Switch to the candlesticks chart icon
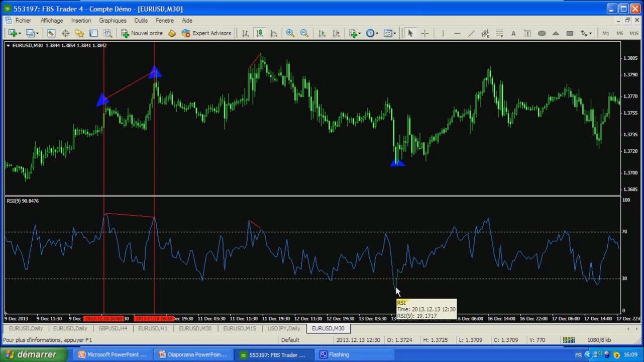Viewport: 644px width, 362px height. (259, 33)
